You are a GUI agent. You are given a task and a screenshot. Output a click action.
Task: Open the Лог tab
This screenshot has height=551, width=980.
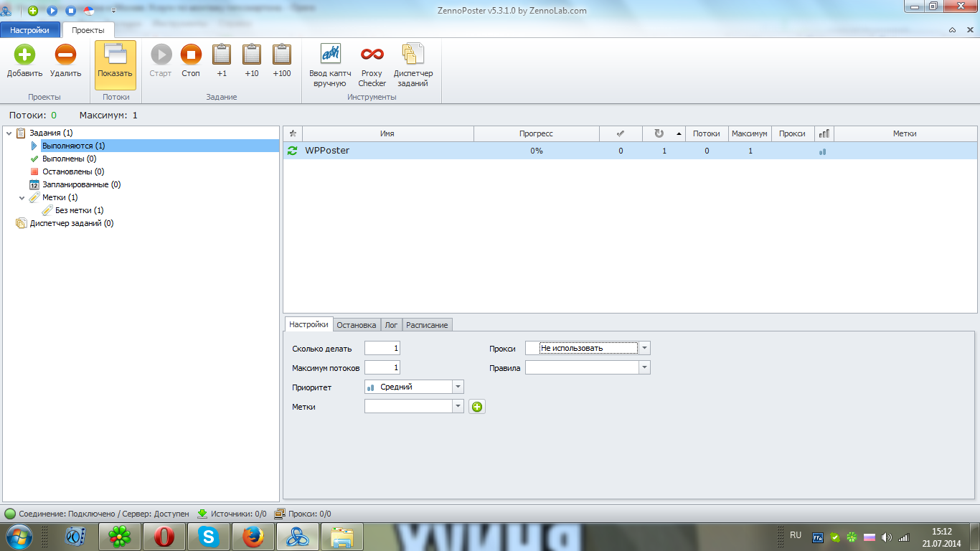(391, 325)
